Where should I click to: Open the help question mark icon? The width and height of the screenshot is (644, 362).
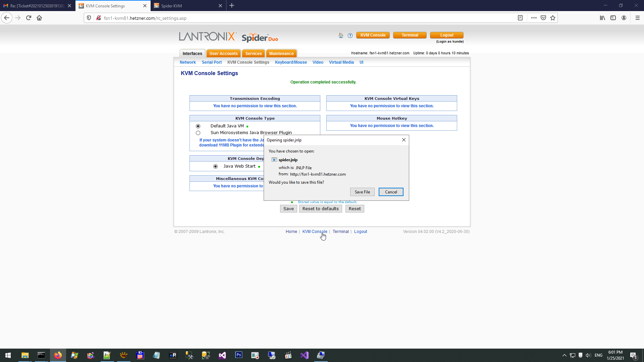coord(350,36)
